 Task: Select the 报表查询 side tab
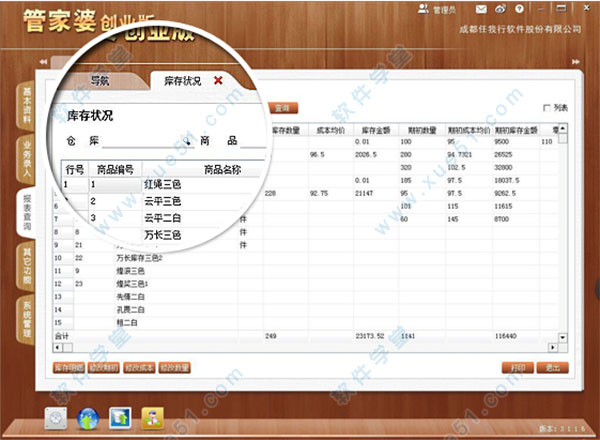[27, 212]
